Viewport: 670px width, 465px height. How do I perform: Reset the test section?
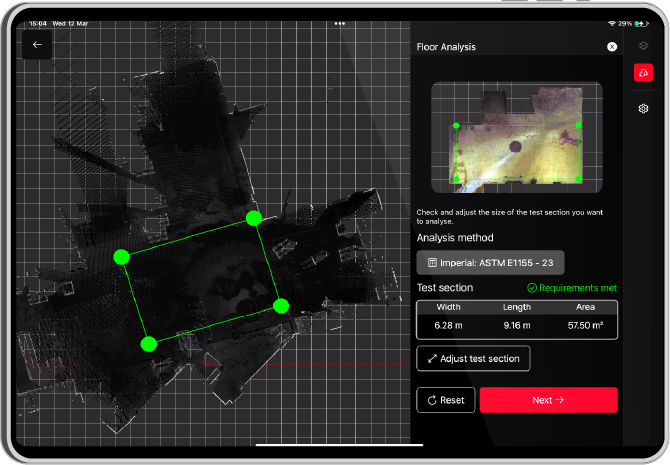[446, 400]
